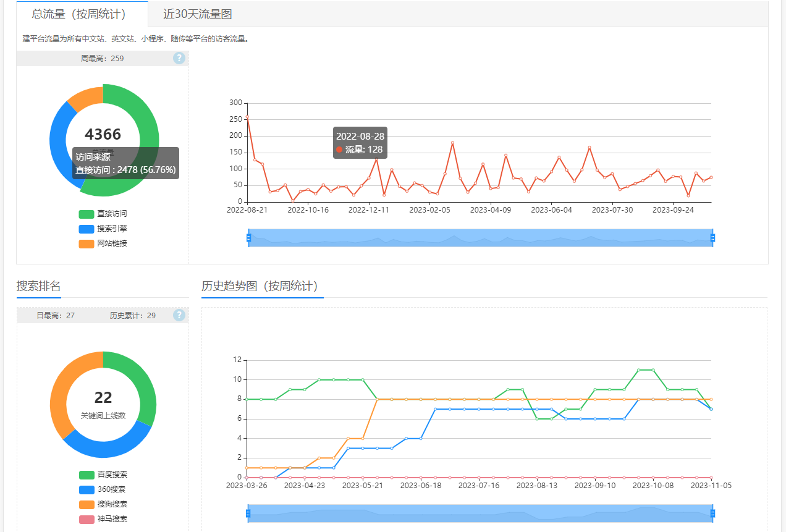The height and width of the screenshot is (532, 786).
Task: Click the 搜索排名 section heading
Action: pos(38,286)
